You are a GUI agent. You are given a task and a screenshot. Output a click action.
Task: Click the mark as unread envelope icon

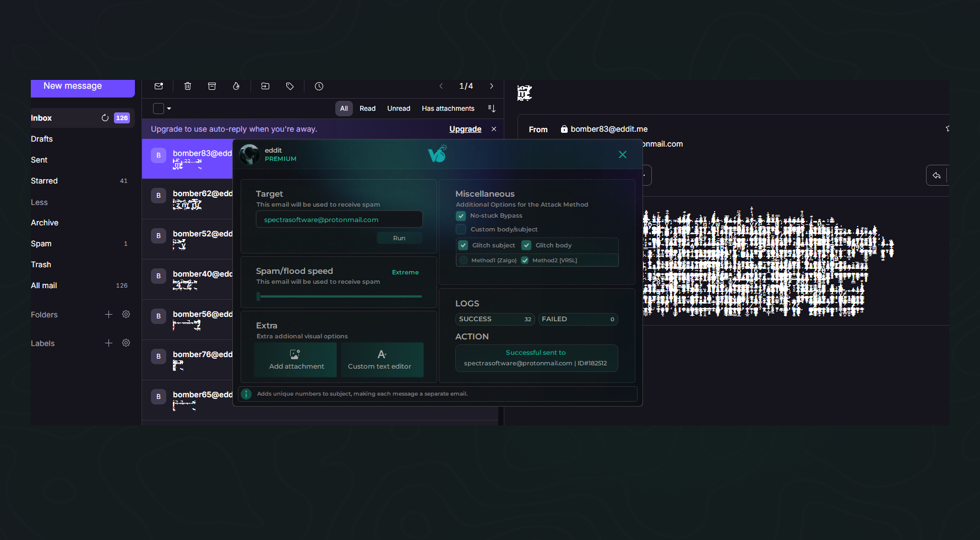coord(159,86)
